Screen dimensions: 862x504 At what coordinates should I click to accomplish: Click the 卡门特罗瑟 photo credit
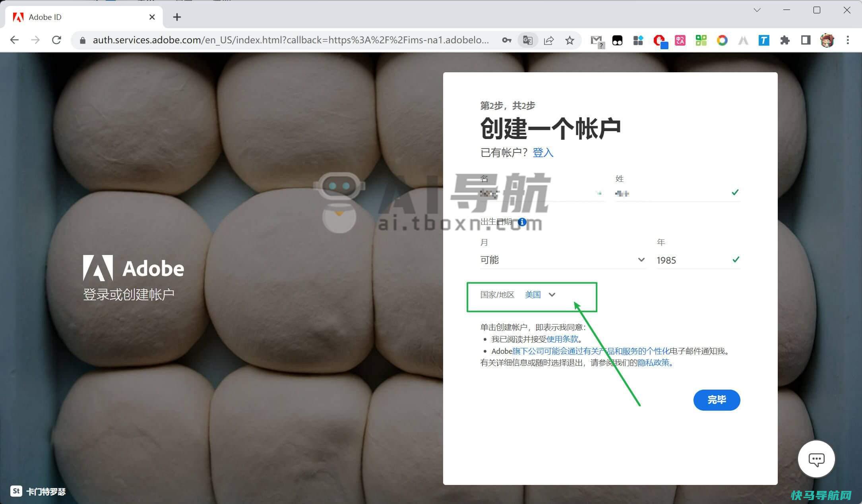point(38,491)
